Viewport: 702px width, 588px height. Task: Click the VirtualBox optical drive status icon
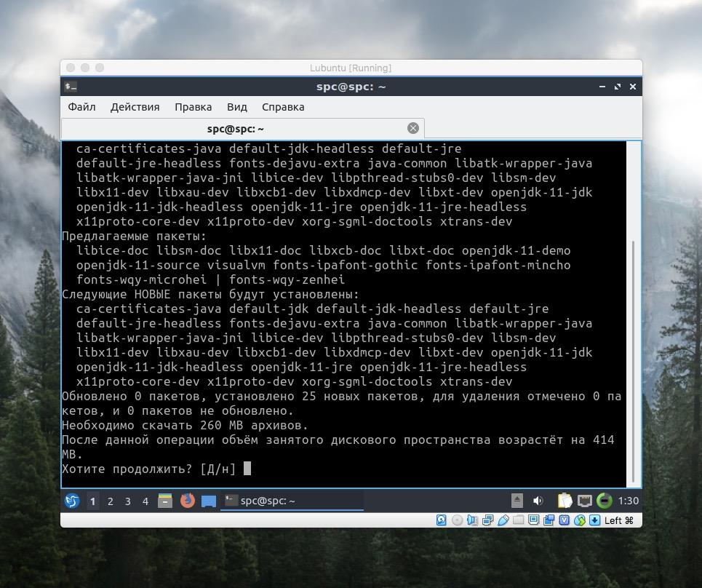coord(457,520)
